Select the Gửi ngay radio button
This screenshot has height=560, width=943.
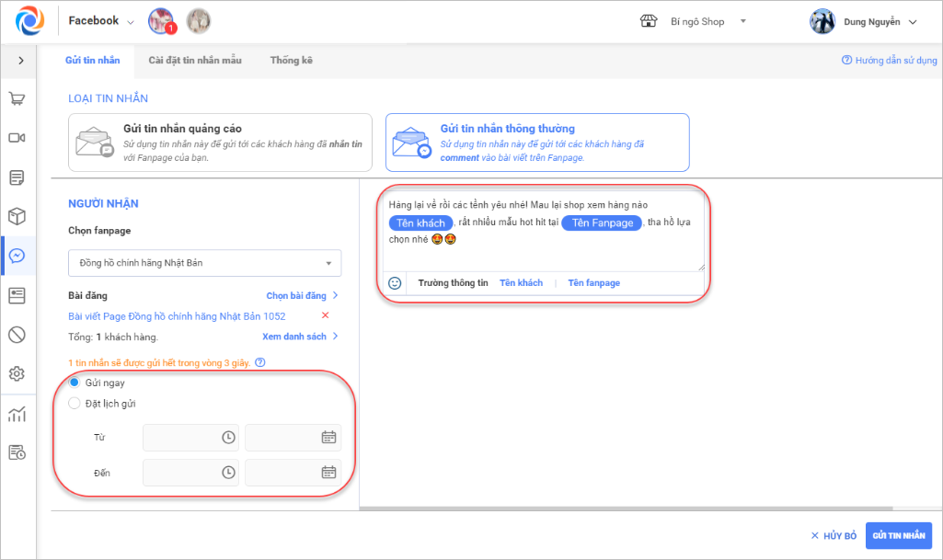(x=74, y=383)
